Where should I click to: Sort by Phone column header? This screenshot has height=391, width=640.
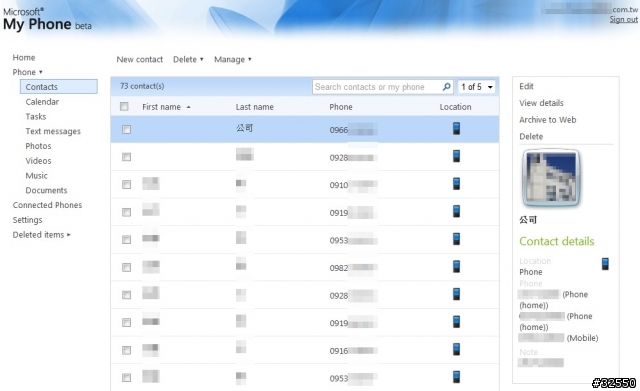point(341,107)
